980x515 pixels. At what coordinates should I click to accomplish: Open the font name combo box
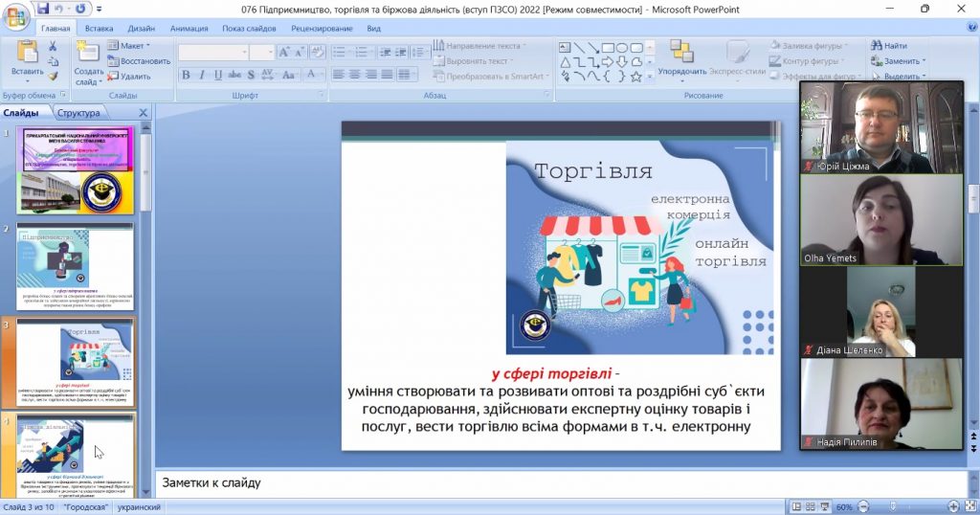213,53
